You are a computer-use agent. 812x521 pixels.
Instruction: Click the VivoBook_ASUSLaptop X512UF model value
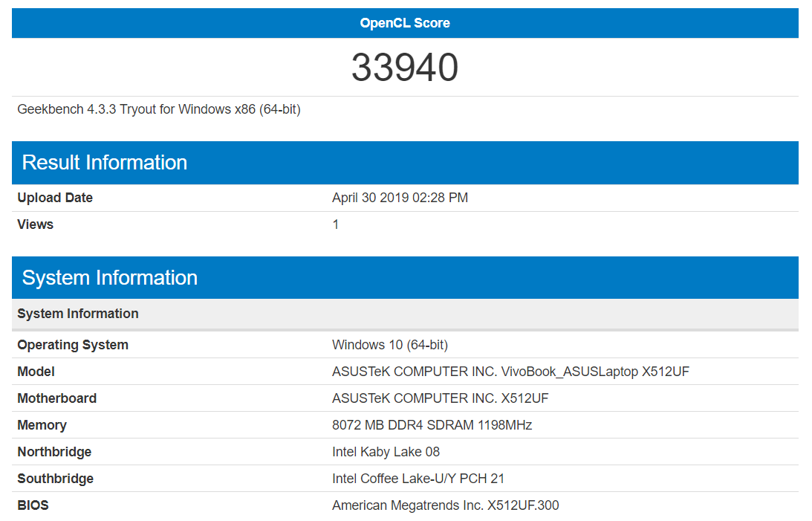pos(510,372)
